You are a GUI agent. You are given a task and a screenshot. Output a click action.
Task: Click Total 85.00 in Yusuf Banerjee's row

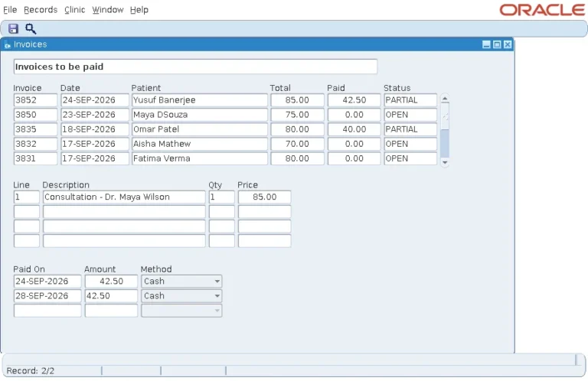(x=297, y=100)
